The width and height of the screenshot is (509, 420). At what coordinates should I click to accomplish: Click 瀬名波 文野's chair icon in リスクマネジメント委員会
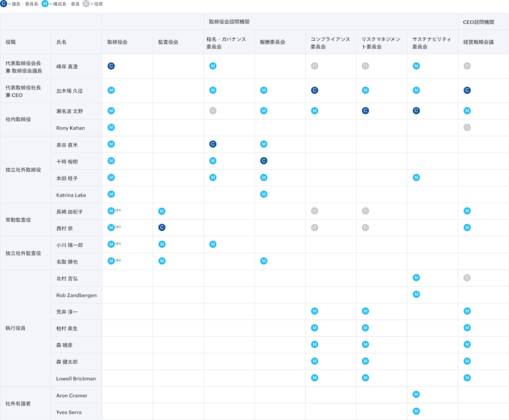365,111
